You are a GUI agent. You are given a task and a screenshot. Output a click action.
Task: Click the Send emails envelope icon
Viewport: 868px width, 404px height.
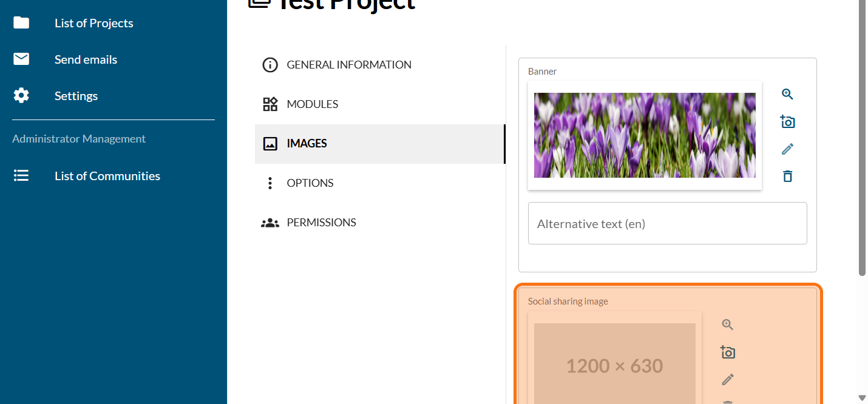tap(21, 59)
